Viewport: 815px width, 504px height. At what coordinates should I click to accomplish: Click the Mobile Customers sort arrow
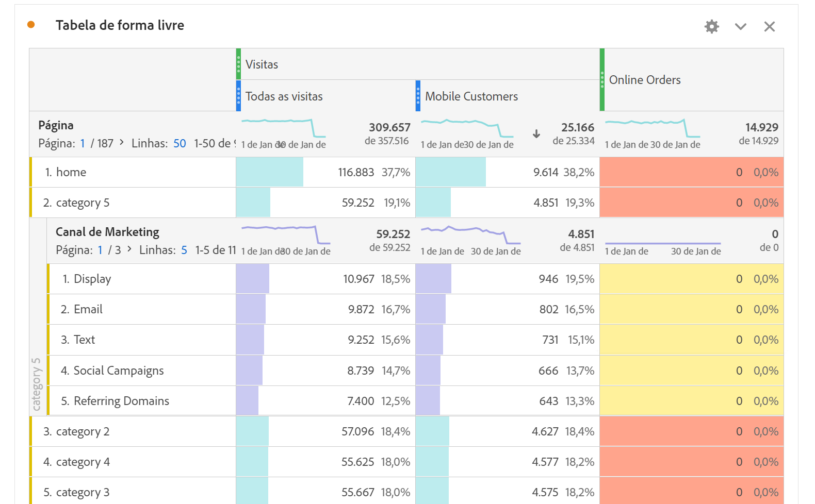536,134
